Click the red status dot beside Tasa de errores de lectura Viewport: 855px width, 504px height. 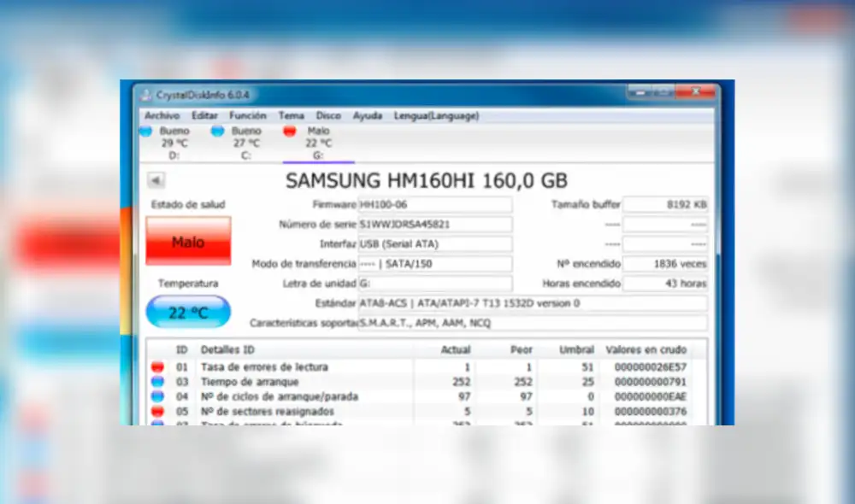(x=158, y=366)
